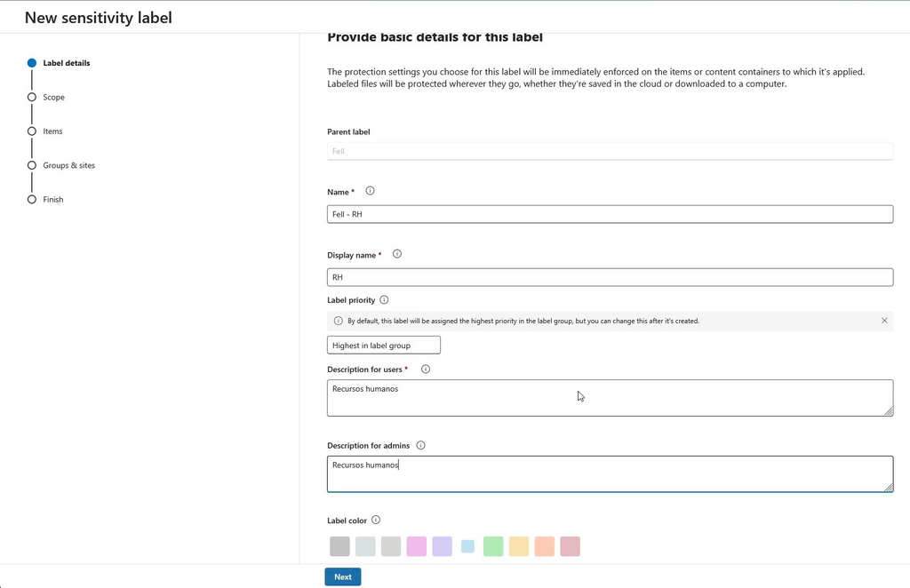This screenshot has height=588, width=910.
Task: Click the Display name info icon
Action: pos(397,254)
